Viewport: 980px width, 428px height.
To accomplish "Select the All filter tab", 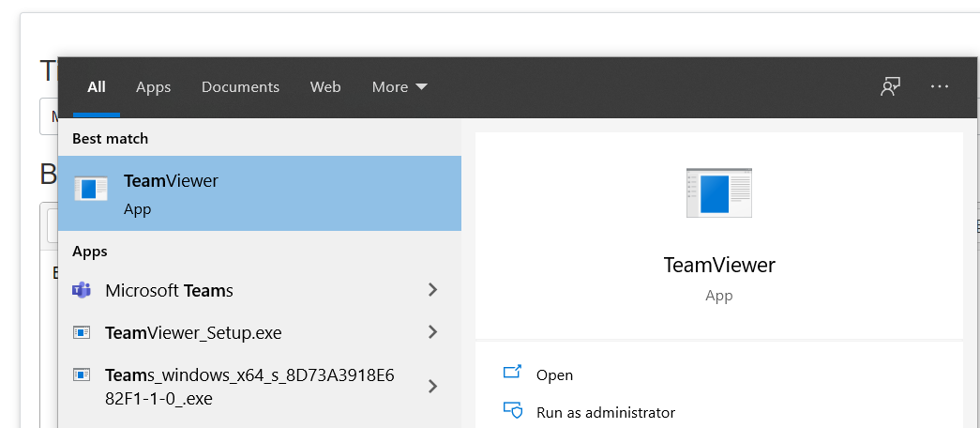I will point(97,86).
